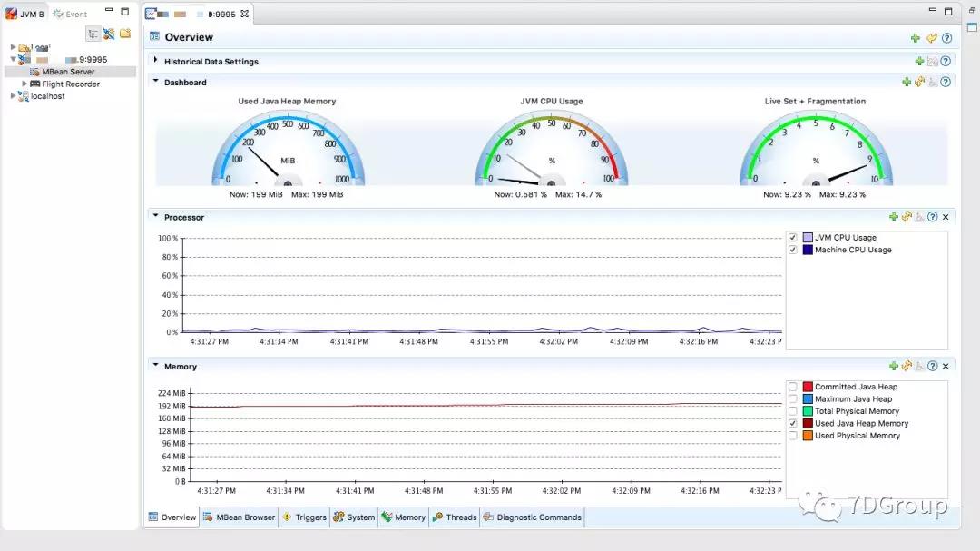Collapse the :9995 connection tree node
The width and height of the screenshot is (980, 551).
(x=13, y=59)
